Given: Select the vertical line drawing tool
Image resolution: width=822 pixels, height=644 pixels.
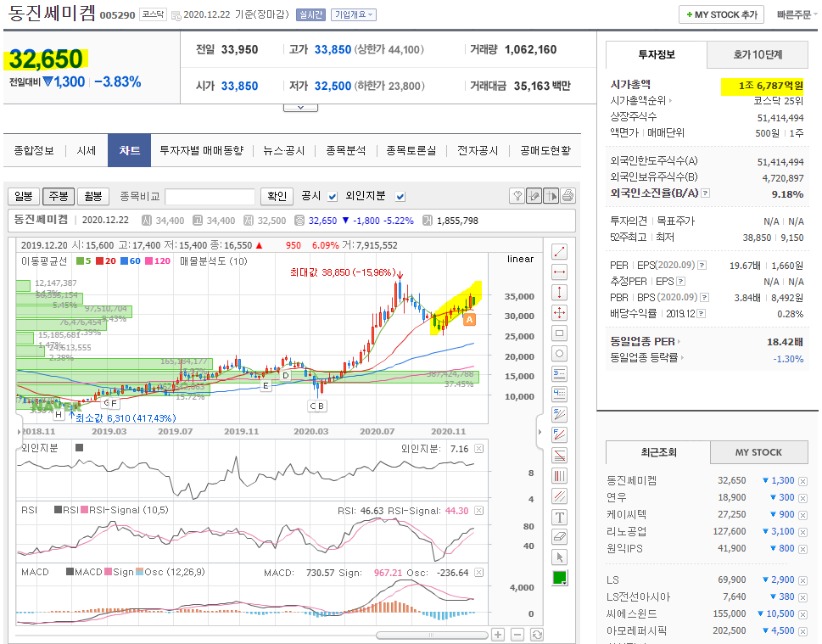Looking at the screenshot, I should coord(559,293).
